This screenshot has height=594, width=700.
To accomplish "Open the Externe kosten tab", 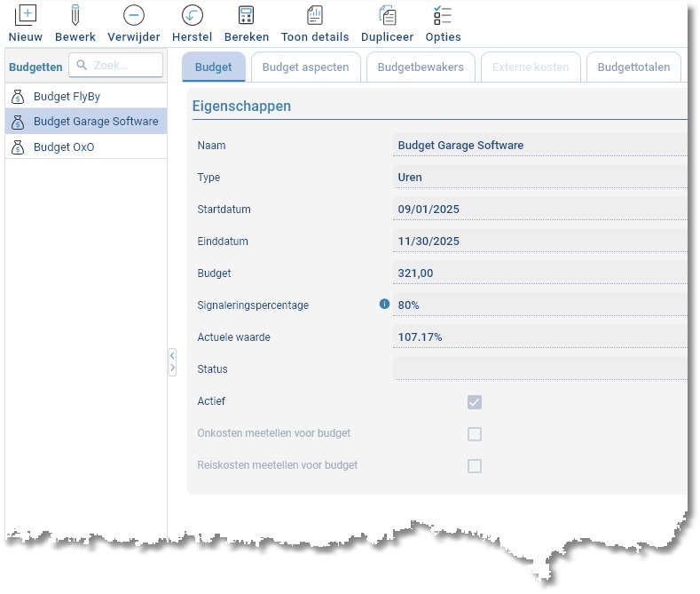I will point(531,67).
